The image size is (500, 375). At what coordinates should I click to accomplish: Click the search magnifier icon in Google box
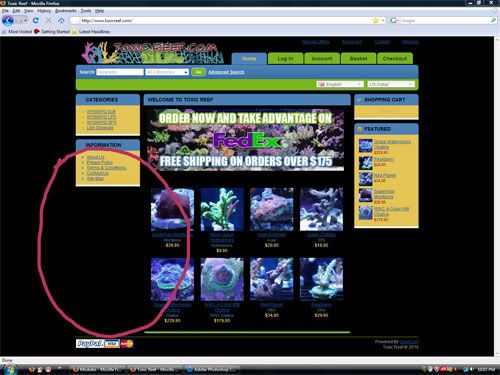click(493, 21)
